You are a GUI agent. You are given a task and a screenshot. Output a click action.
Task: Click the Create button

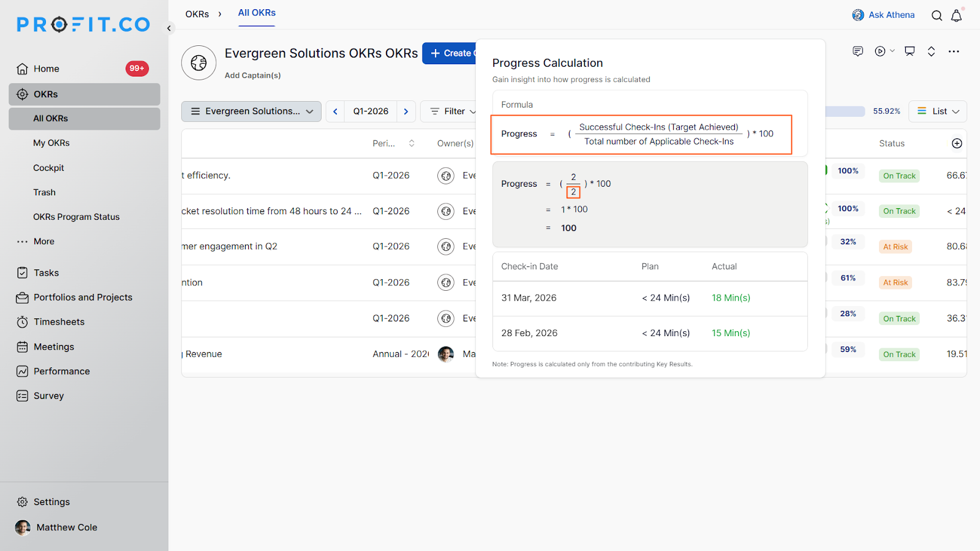click(x=450, y=53)
